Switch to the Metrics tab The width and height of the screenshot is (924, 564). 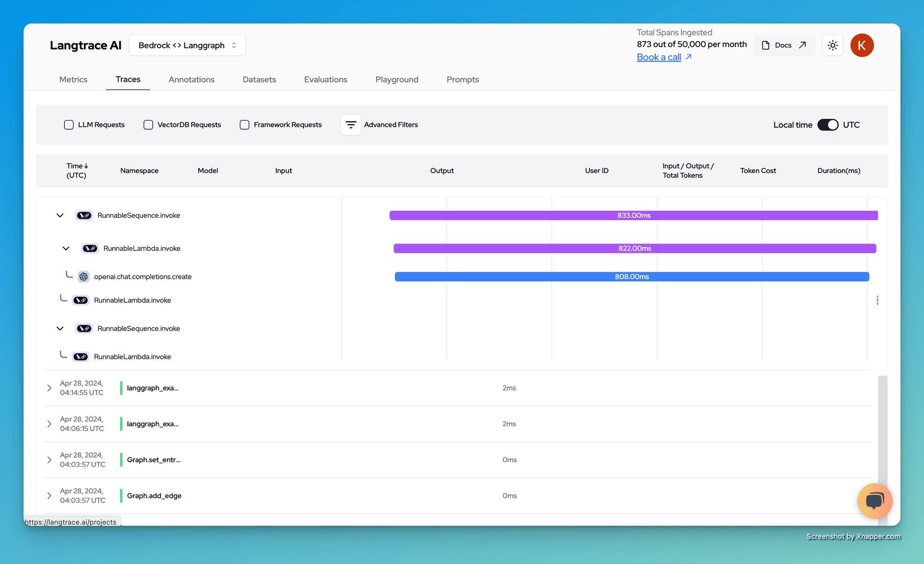[x=73, y=80]
